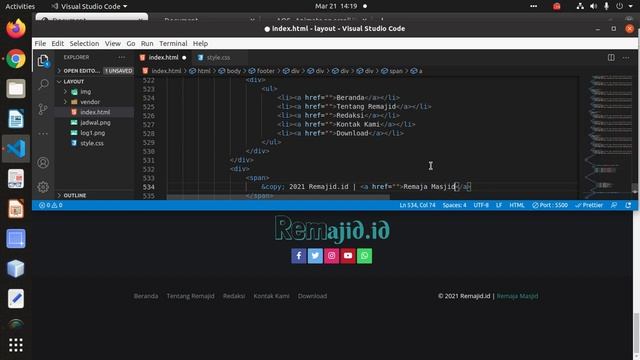
Task: Open the Selection menu
Action: (84, 43)
